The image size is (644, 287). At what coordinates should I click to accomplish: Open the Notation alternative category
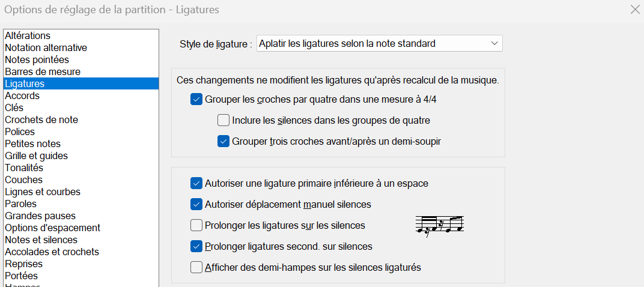pyautogui.click(x=46, y=48)
